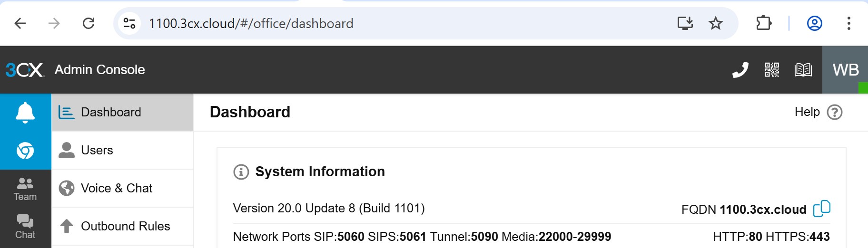The image size is (868, 248).
Task: Open the Chrome extensions puzzle icon
Action: pyautogui.click(x=763, y=23)
